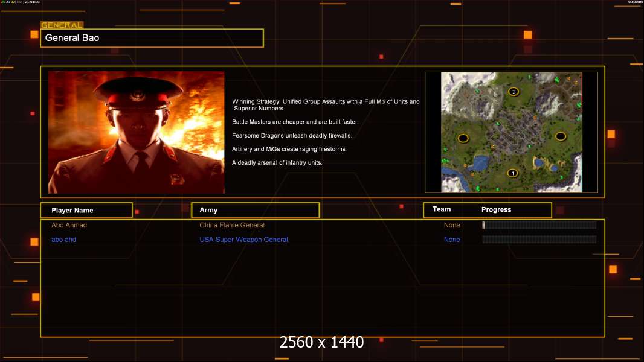Viewport: 644px width, 362px height.
Task: Click the map preview thumbnail
Action: [x=511, y=132]
